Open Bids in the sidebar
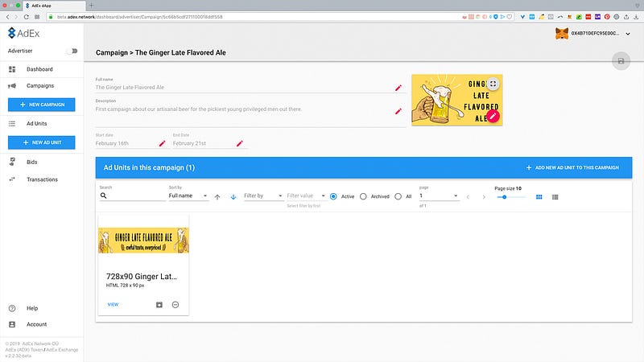The image size is (644, 362). tap(32, 162)
